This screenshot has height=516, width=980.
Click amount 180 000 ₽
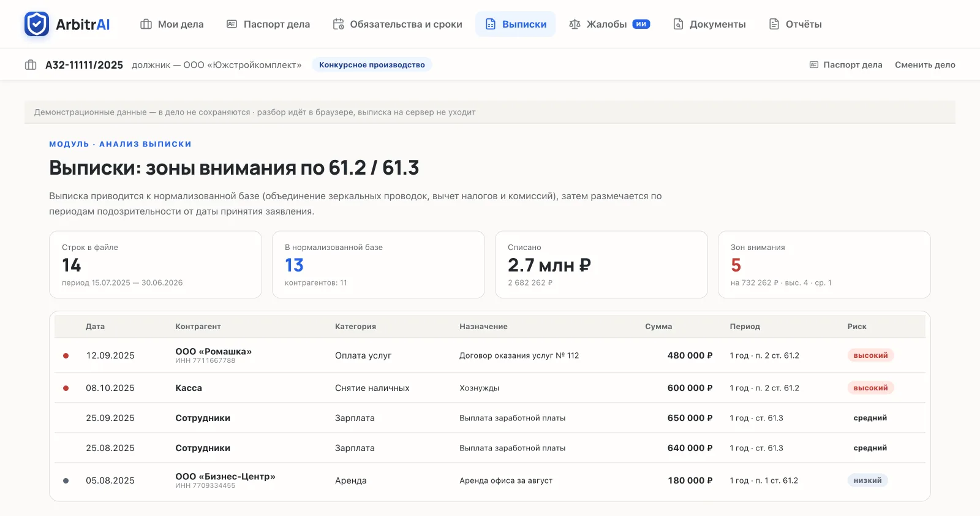tap(690, 480)
